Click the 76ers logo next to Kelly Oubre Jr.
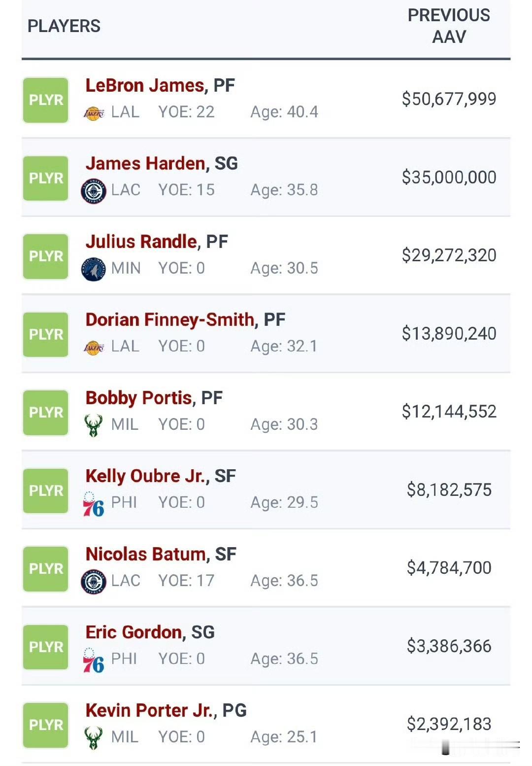Image resolution: width=532 pixels, height=766 pixels. pyautogui.click(x=94, y=504)
